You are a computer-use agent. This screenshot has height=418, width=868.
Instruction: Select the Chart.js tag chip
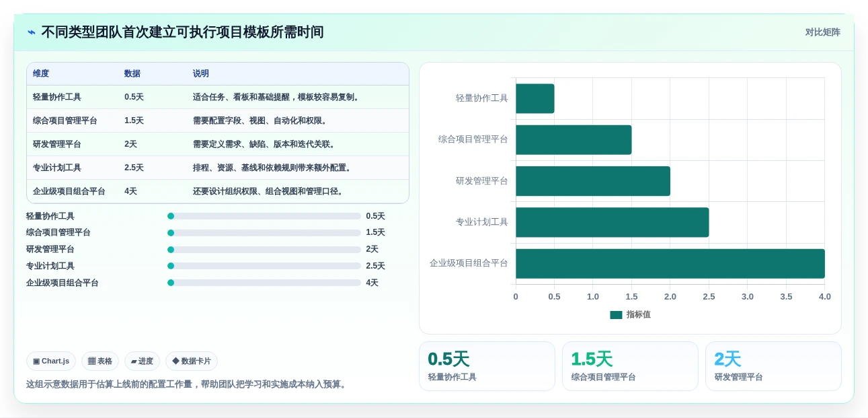[x=51, y=361]
